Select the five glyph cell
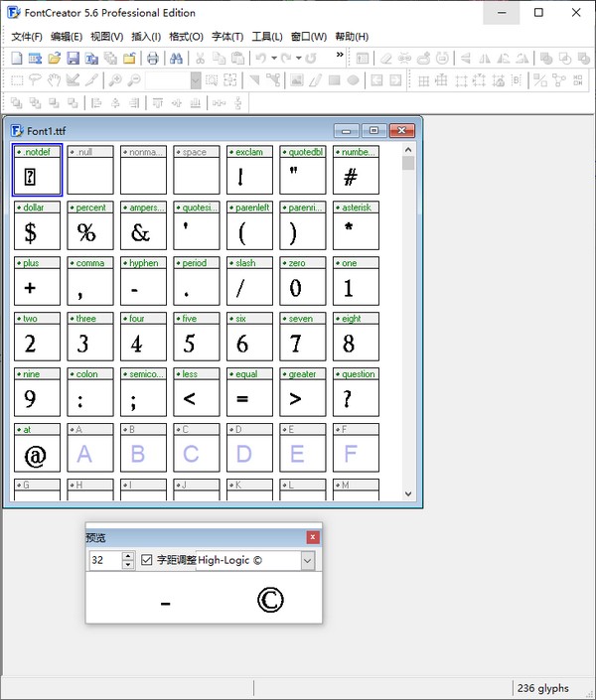Screen dimensions: 596x700 click(x=197, y=337)
